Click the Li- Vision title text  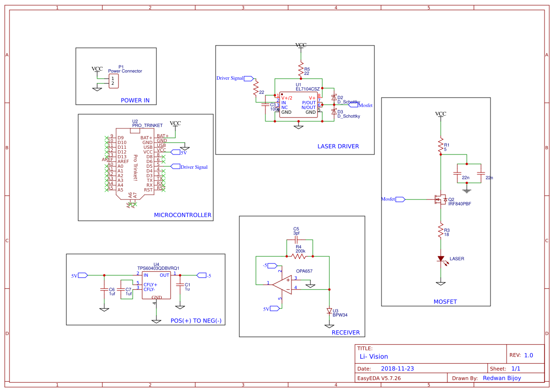(x=373, y=356)
